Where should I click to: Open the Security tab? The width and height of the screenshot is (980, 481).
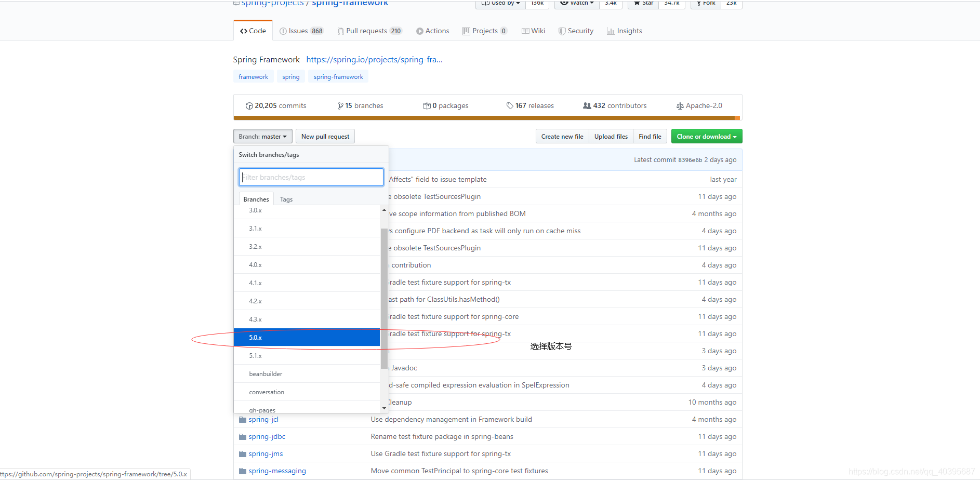click(x=576, y=31)
